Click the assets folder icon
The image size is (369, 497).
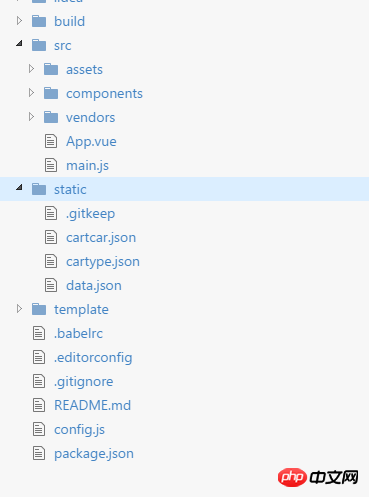tap(51, 69)
